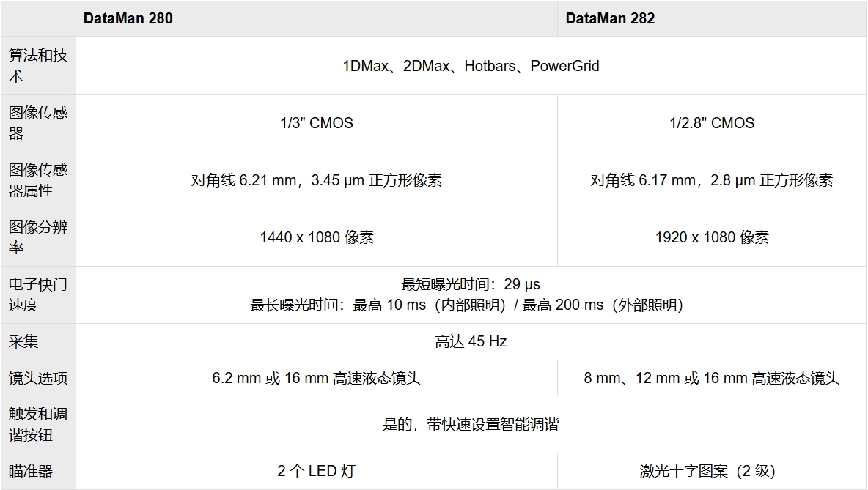Viewport: 868px width, 490px height.
Task: Select the 1440 x 1080 像素 cell
Action: click(x=317, y=237)
